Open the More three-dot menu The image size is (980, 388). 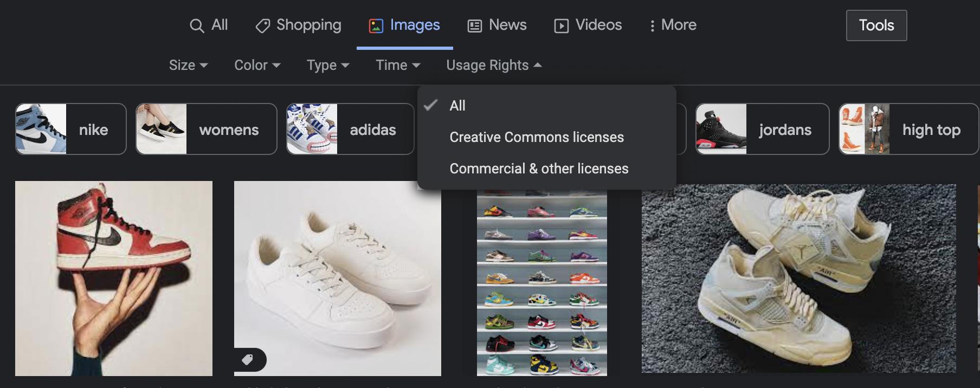pyautogui.click(x=673, y=25)
